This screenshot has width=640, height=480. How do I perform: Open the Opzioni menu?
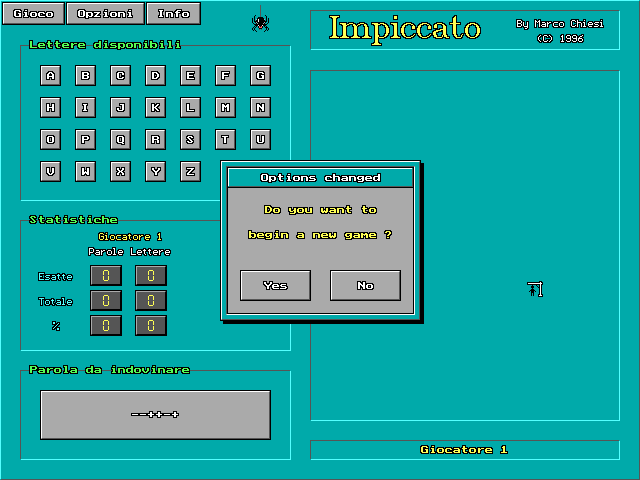coord(105,13)
